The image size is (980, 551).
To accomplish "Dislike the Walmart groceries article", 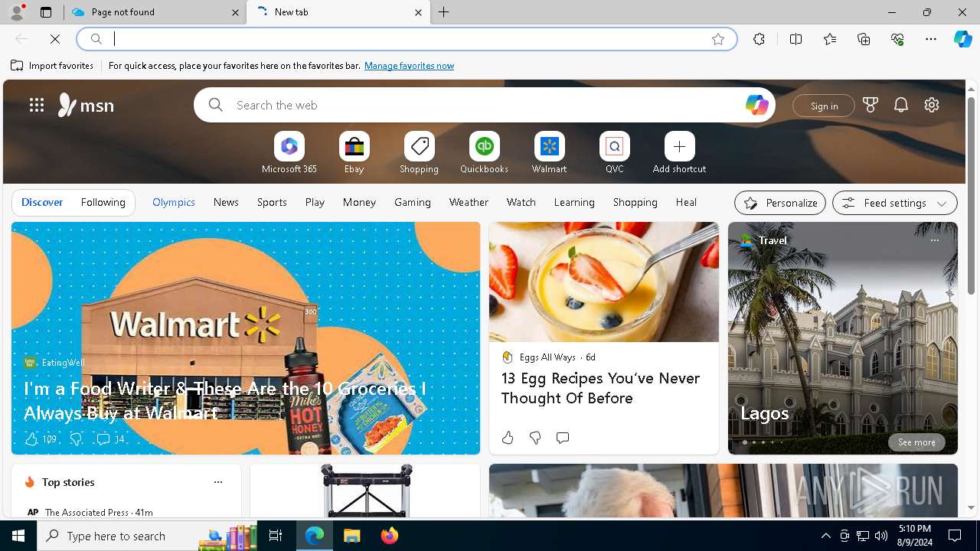I will (76, 439).
